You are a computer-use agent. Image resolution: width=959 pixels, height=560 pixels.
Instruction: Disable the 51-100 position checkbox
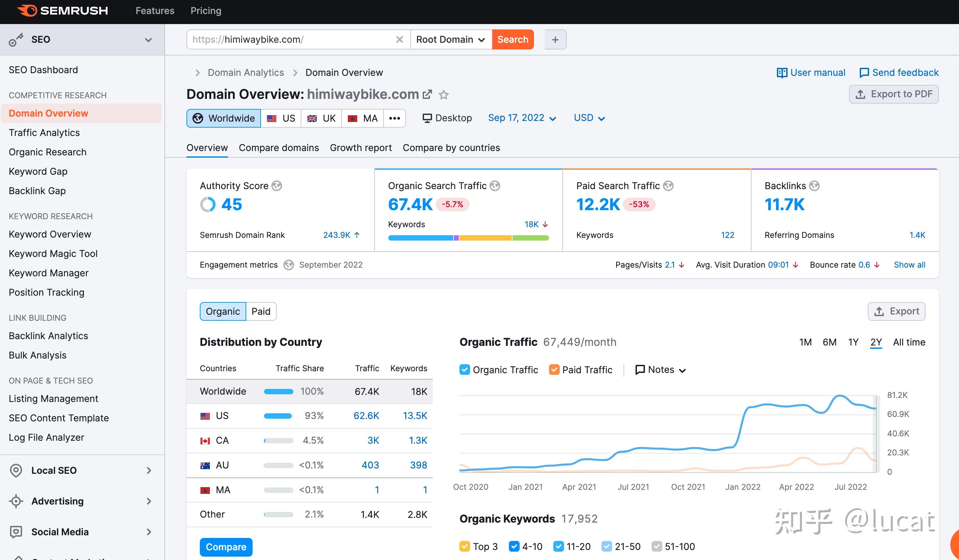click(657, 546)
